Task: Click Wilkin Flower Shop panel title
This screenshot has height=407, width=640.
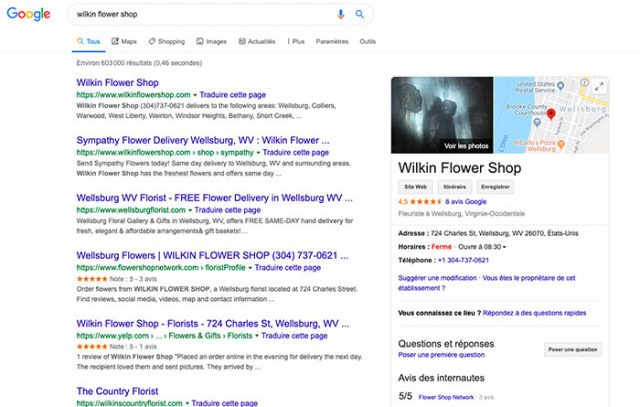Action: [460, 168]
